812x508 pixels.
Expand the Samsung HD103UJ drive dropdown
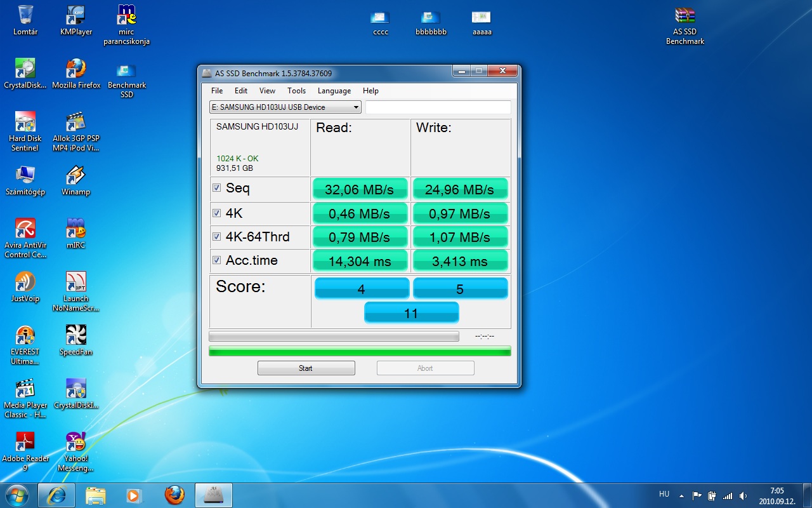(x=356, y=107)
